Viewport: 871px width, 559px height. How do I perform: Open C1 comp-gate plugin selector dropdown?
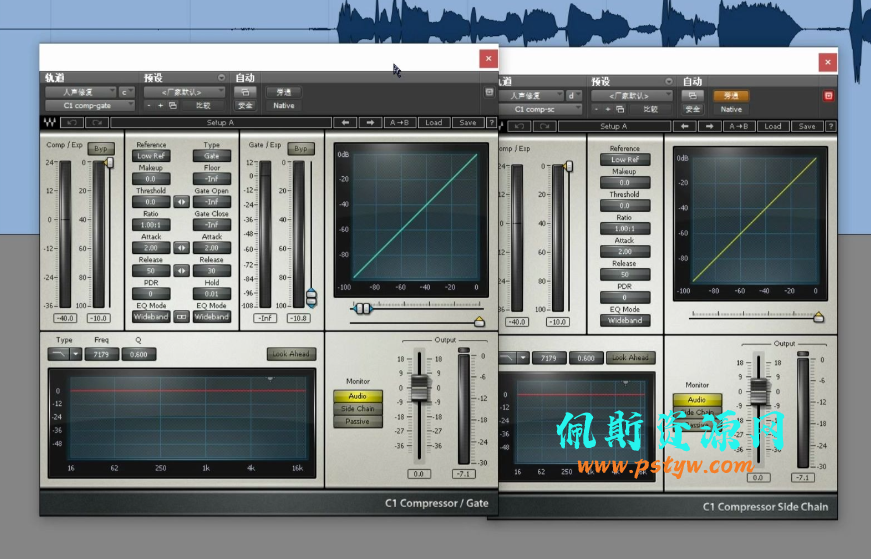coord(90,106)
